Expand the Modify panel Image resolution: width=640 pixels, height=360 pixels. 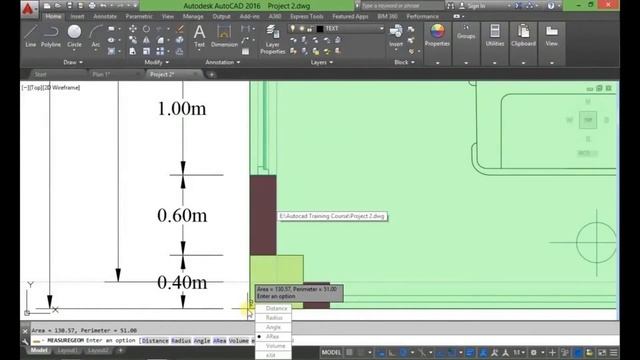coord(156,62)
